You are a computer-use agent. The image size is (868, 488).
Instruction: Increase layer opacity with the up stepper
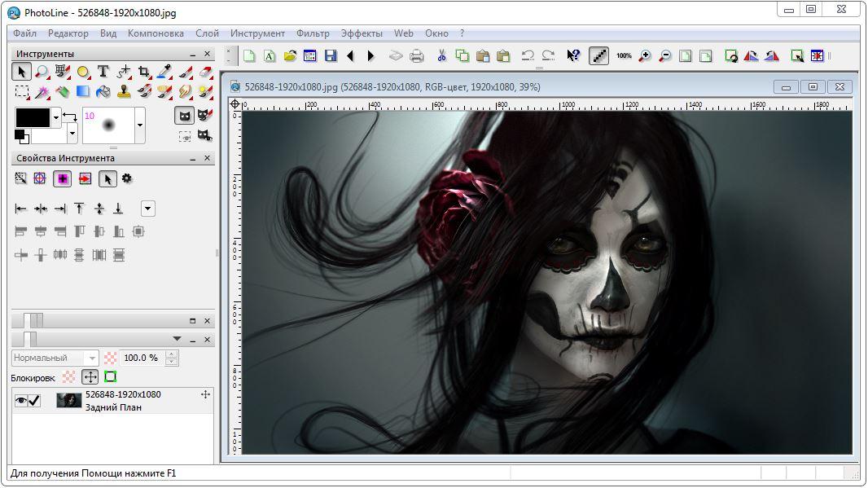pos(172,354)
